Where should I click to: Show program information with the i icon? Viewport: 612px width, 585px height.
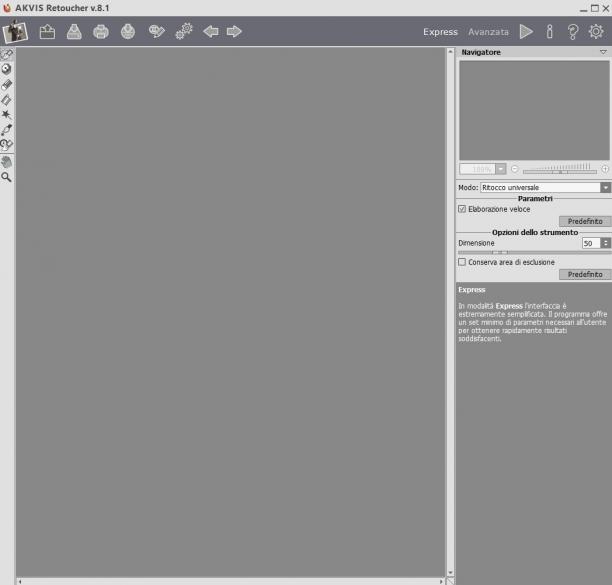[x=550, y=32]
